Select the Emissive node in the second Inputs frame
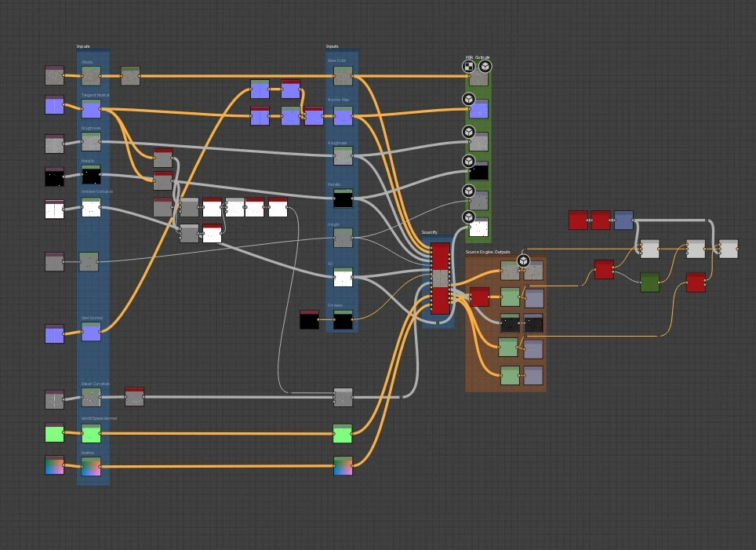 tap(342, 321)
